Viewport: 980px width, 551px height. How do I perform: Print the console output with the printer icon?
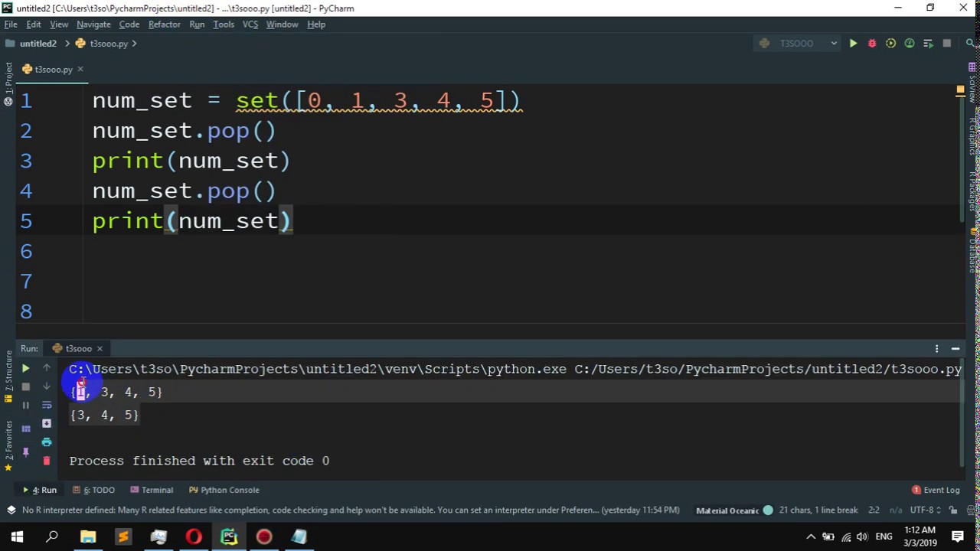coord(47,442)
